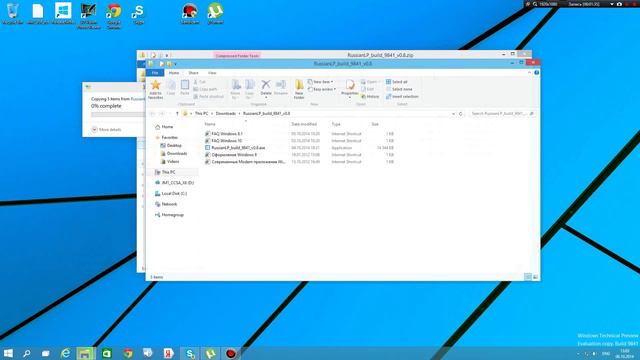Click the Paste icon in the ribbon
Viewport: 640px width, 360px height.
tap(185, 85)
